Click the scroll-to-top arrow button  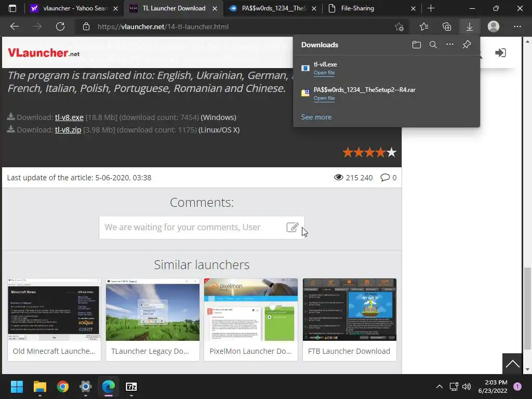(512, 364)
